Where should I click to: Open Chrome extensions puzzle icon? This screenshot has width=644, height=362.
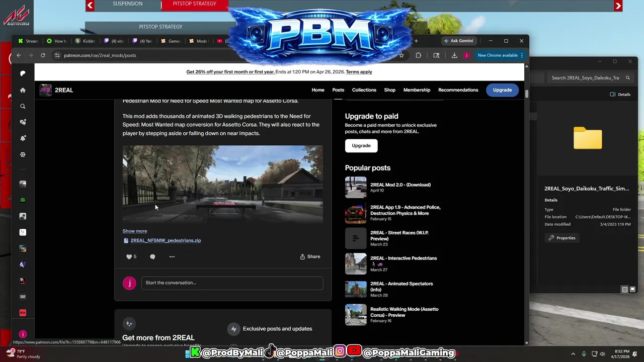[419, 55]
